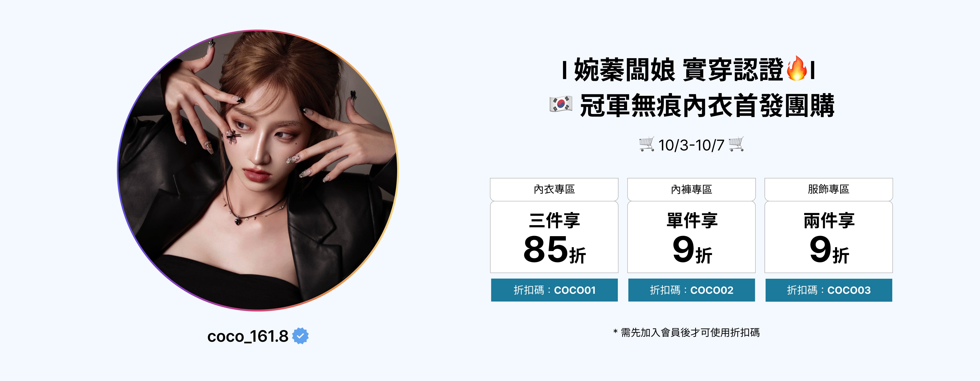
Task: Click the blue verified badge icon
Action: pyautogui.click(x=300, y=336)
